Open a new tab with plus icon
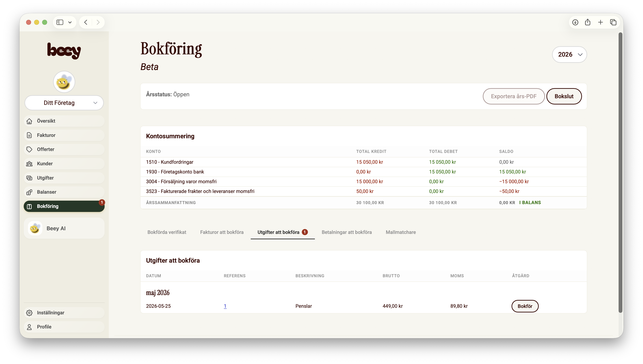The width and height of the screenshot is (643, 364). tap(600, 22)
